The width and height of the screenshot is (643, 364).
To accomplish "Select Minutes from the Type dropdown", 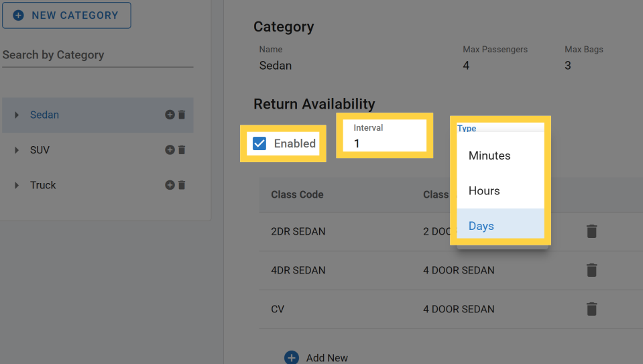I will click(x=489, y=156).
